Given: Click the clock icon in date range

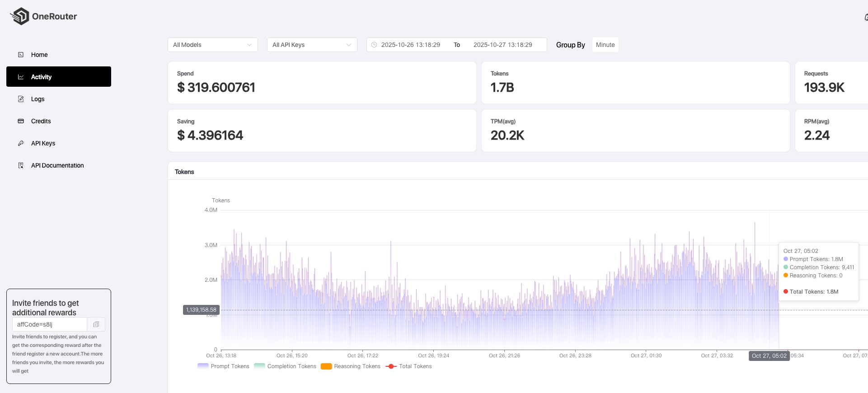Looking at the screenshot, I should point(374,45).
